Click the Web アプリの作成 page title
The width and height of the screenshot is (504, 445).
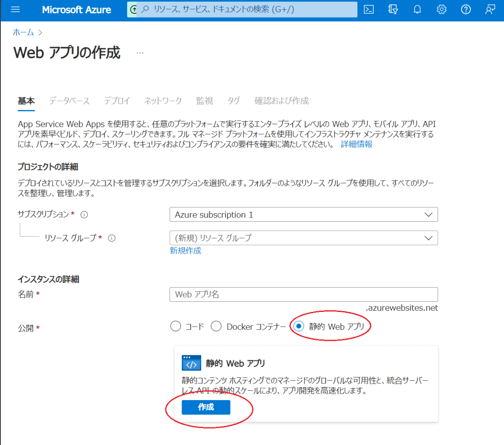click(x=67, y=53)
